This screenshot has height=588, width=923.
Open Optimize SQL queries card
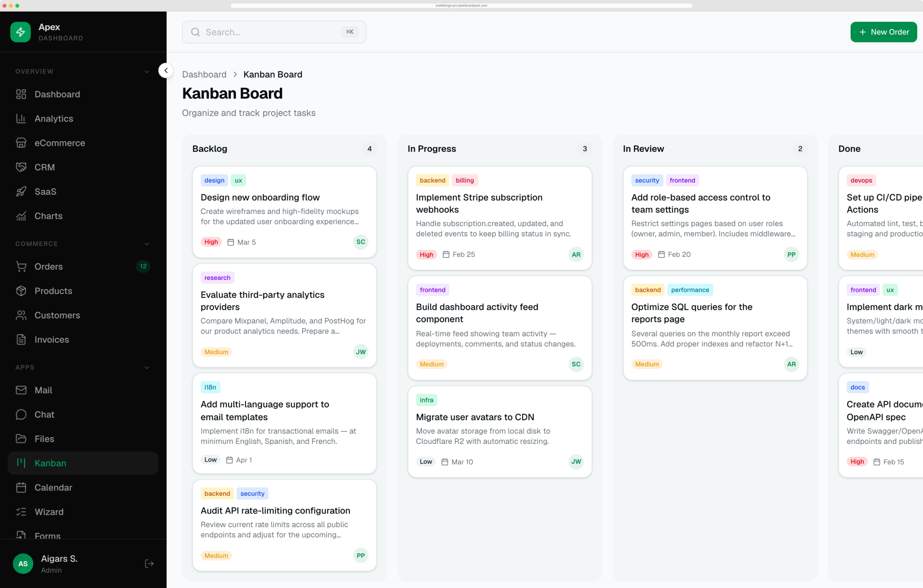coord(715,328)
